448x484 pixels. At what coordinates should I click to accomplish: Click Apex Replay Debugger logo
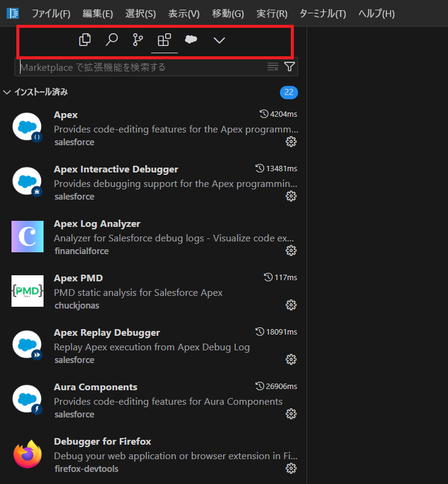pyautogui.click(x=27, y=345)
